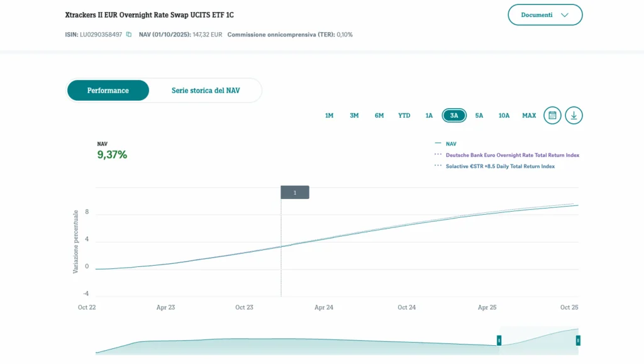Show the 10A time range

[x=504, y=116]
